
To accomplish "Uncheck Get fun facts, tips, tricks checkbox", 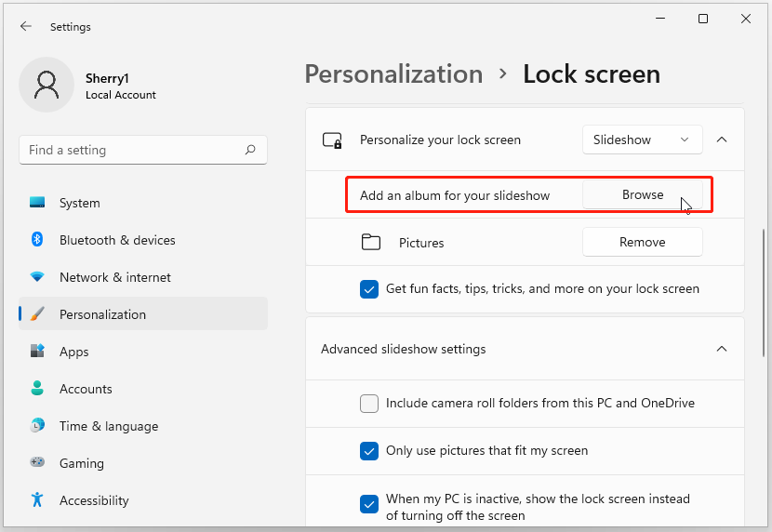I will coord(369,289).
